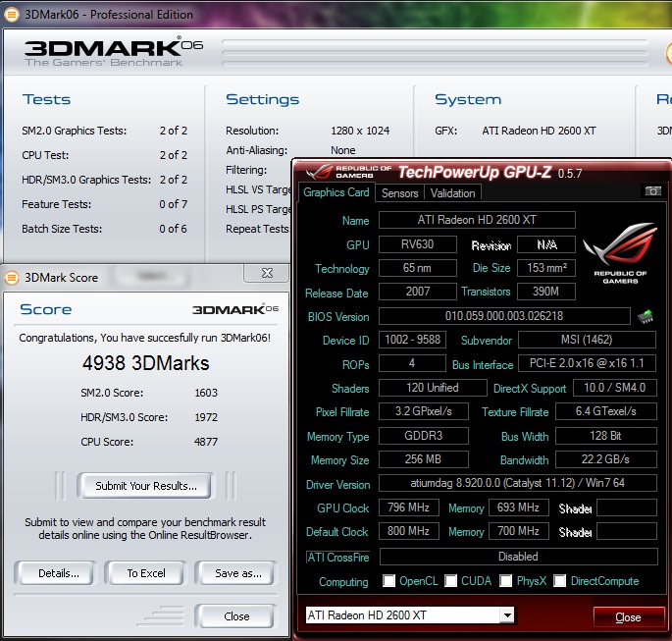Viewport: 672px width, 641px height.
Task: Check the PhysX checkbox
Action: (505, 581)
